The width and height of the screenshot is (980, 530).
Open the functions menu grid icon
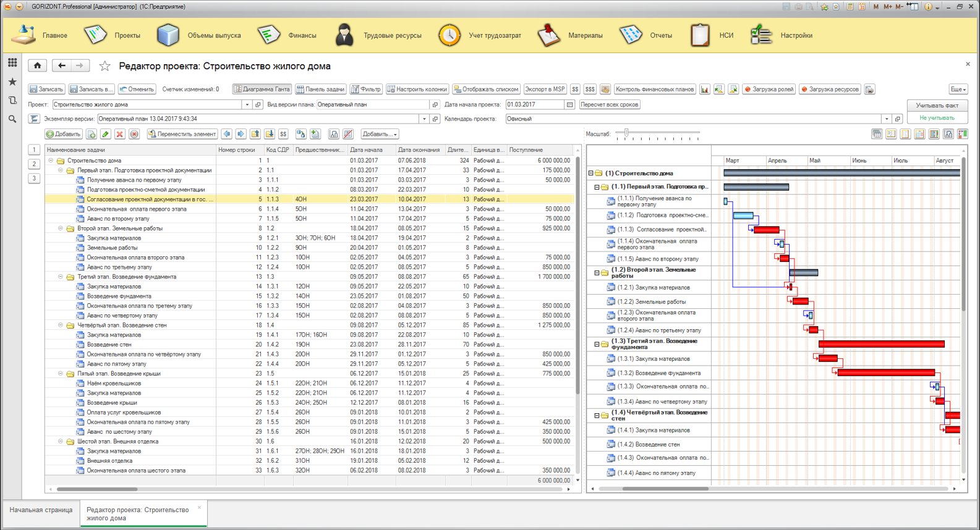coord(12,62)
